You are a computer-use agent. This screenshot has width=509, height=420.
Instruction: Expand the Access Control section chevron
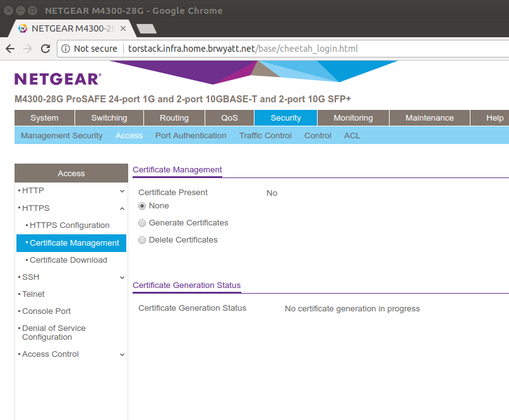[122, 355]
